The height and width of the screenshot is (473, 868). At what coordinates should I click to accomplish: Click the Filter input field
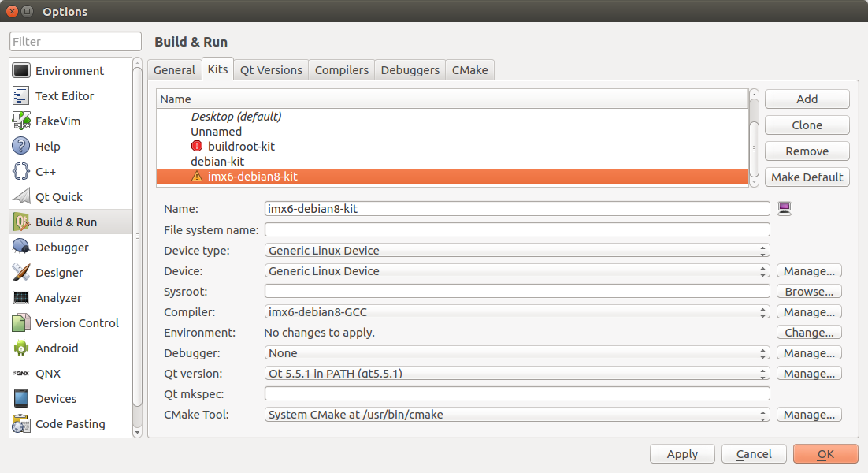pos(76,42)
